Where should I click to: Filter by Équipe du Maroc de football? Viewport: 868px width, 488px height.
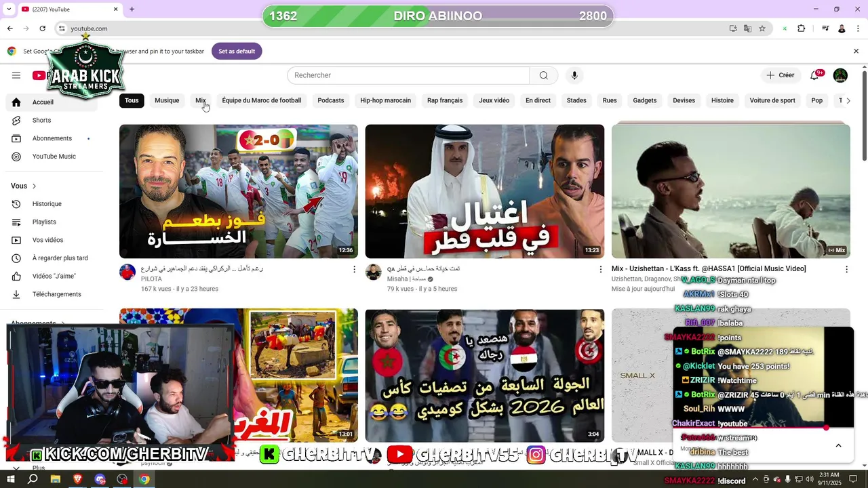click(262, 100)
